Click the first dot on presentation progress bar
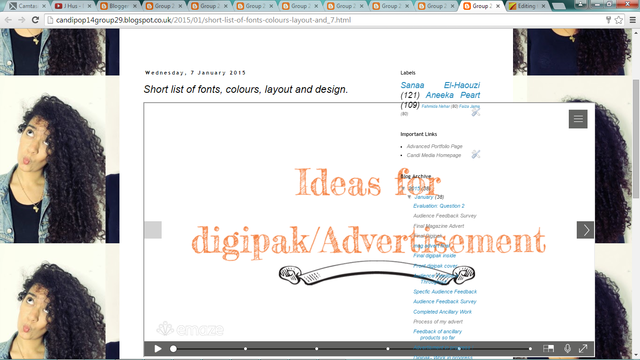The image size is (640, 360). 173,349
